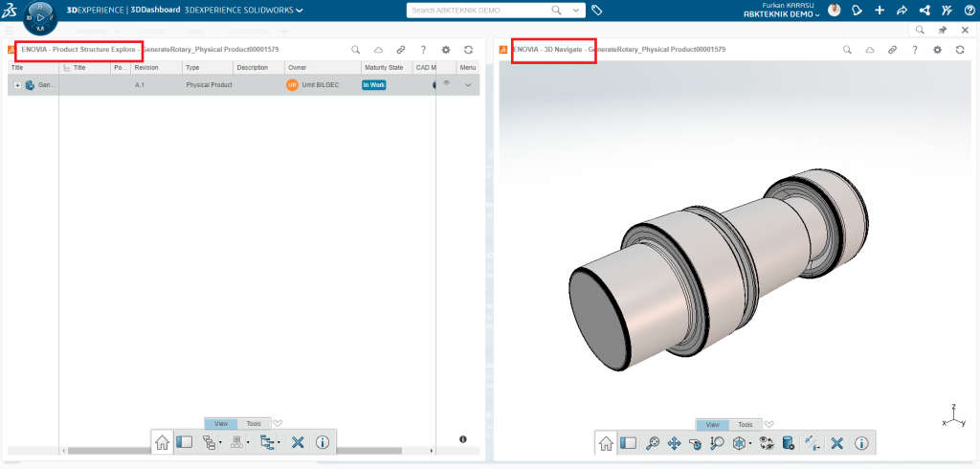
Task: Open the row Menu chevron for the product
Action: pyautogui.click(x=468, y=85)
